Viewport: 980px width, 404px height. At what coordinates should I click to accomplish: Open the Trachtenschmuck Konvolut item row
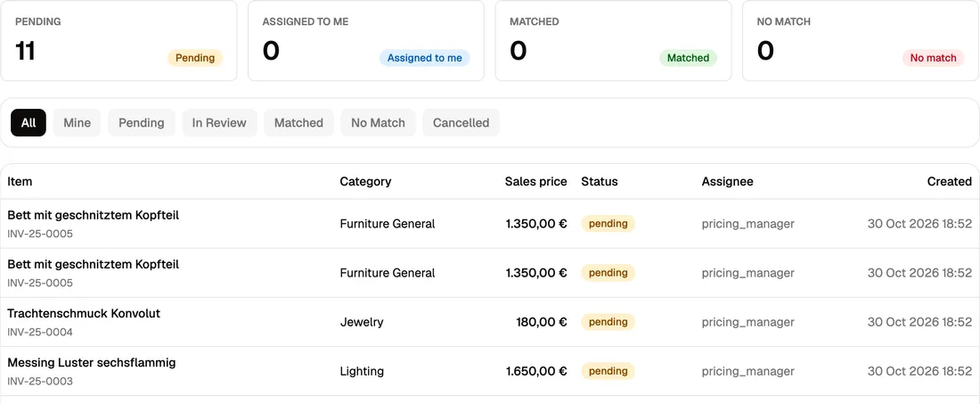coord(490,322)
